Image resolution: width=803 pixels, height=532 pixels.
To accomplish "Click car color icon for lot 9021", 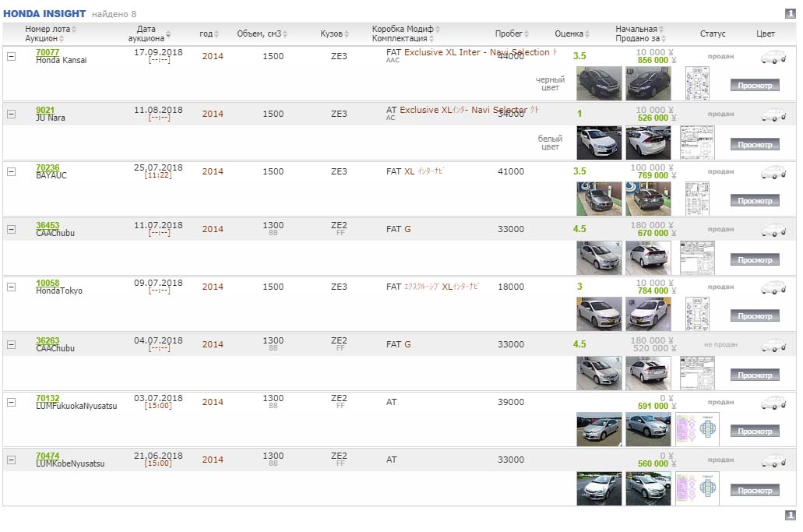I will pos(773,115).
